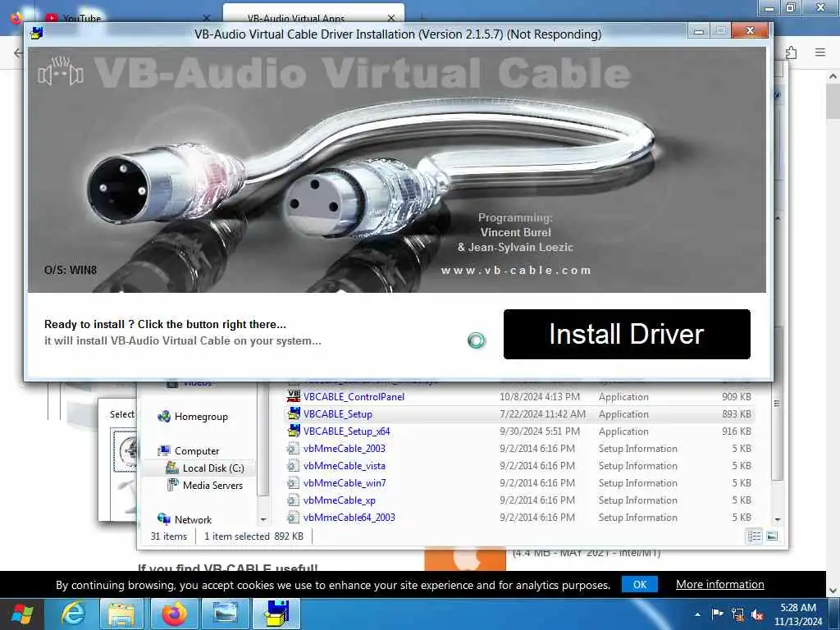This screenshot has width=840, height=630.
Task: Minimize the VB-Audio installer window
Action: pos(699,31)
